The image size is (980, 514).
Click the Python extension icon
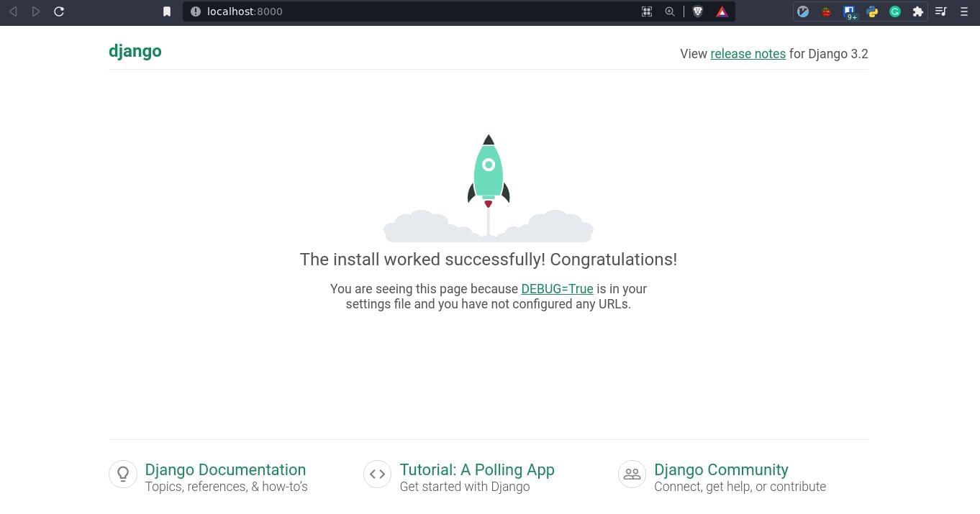point(873,12)
